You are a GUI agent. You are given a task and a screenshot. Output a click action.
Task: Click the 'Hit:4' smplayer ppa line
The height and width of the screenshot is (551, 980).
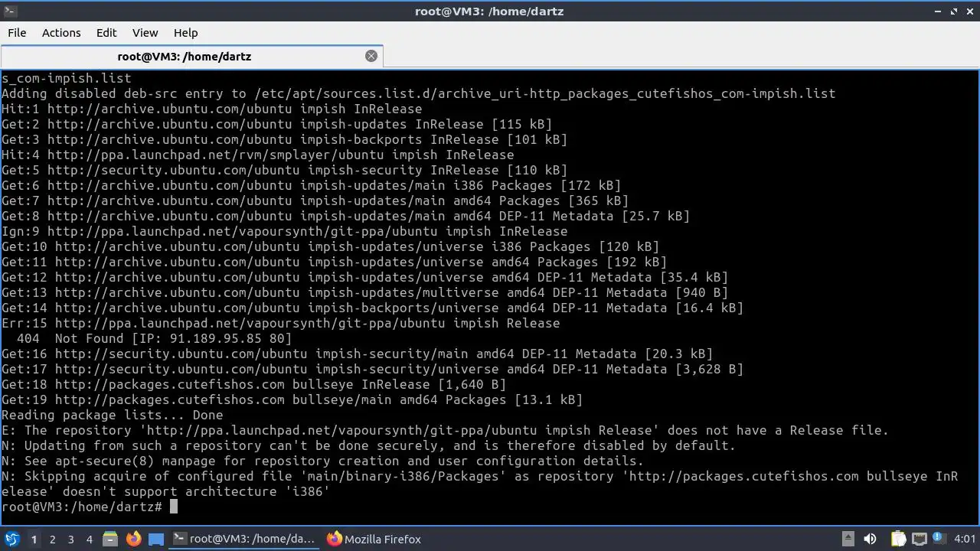[257, 155]
